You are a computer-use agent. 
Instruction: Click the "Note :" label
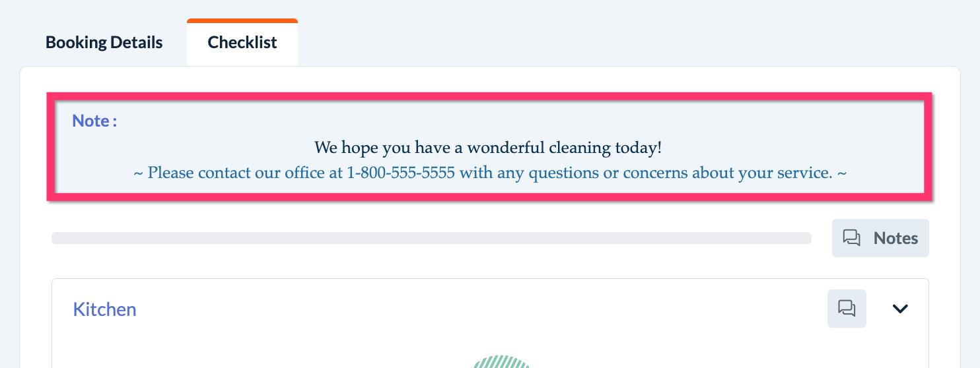(x=94, y=121)
